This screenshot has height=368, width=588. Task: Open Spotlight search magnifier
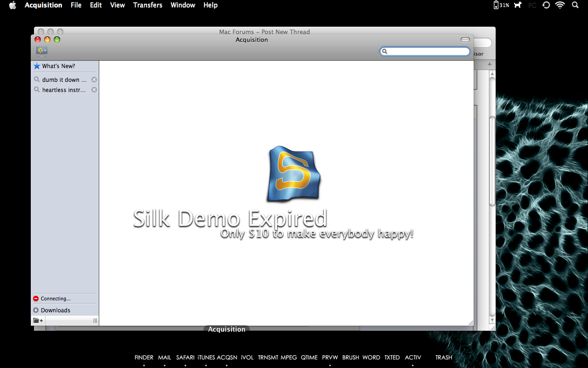pos(575,5)
